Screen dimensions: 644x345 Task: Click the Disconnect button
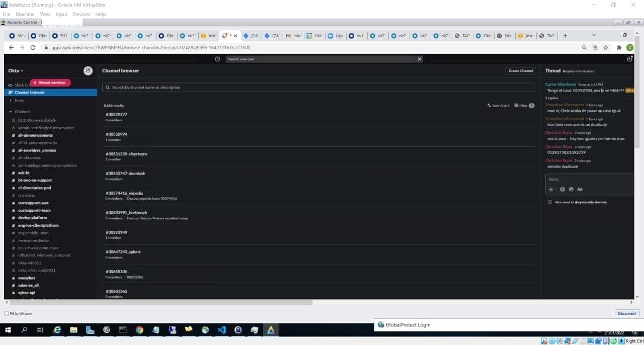point(626,313)
